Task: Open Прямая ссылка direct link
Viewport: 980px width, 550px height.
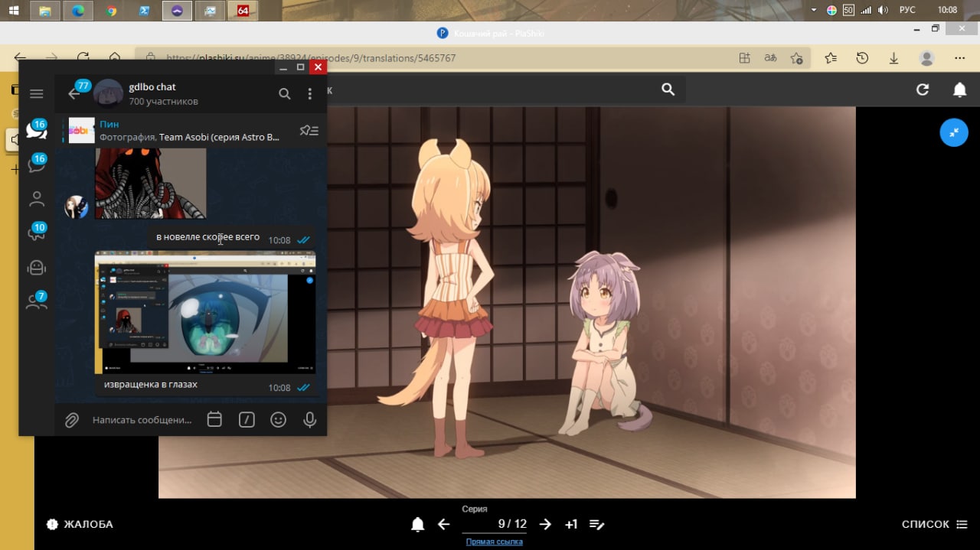Action: (495, 542)
